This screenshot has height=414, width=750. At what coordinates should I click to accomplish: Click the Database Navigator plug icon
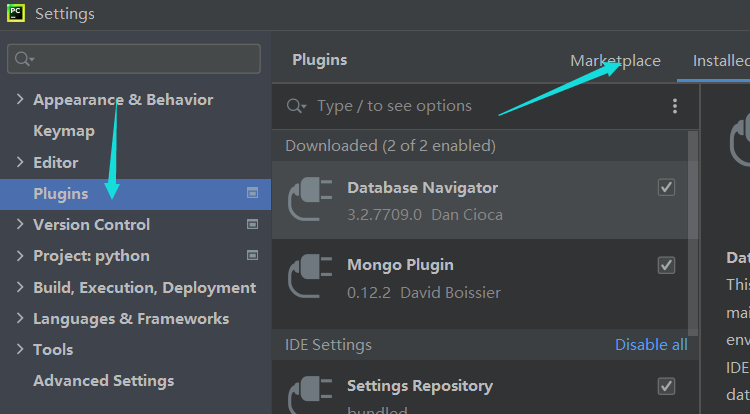[310, 198]
